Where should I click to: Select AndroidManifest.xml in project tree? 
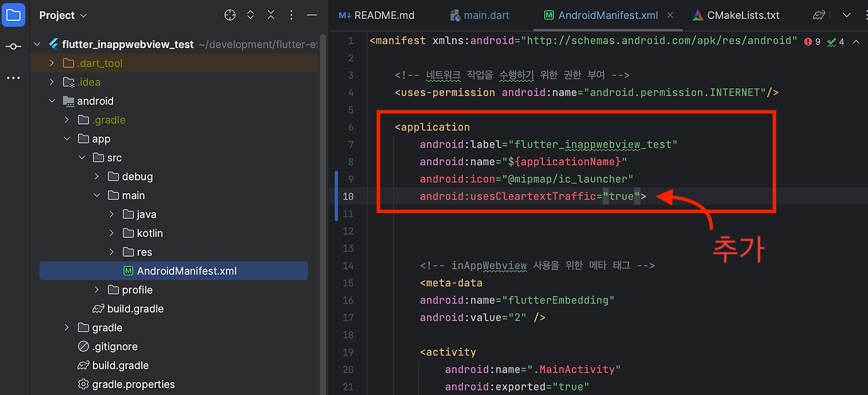click(174, 271)
